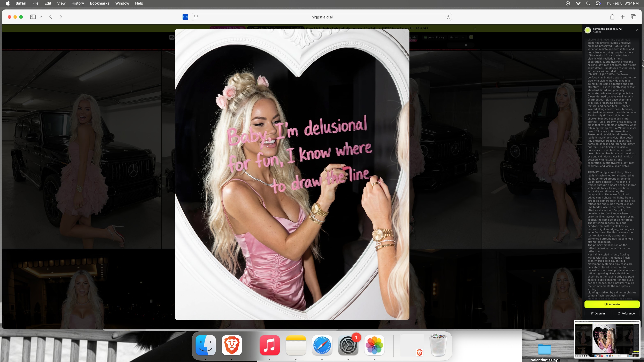Open macOS Control Center
This screenshot has width=644, height=362.
598,3
